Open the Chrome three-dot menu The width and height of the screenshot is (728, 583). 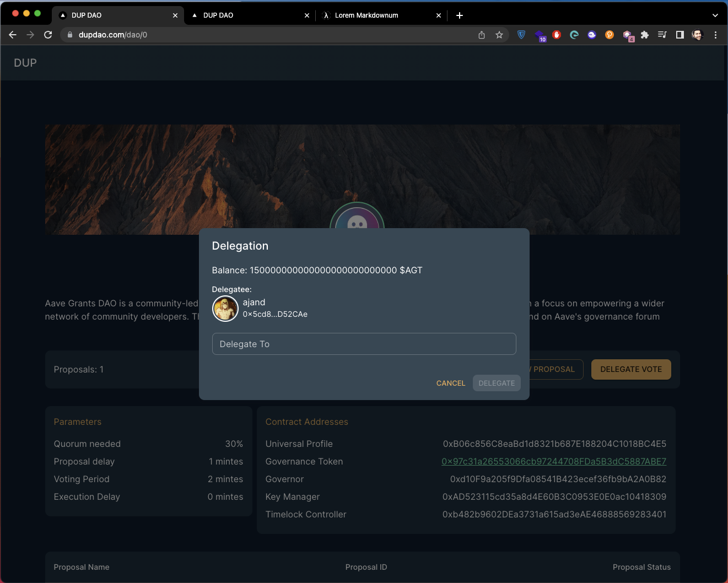[x=715, y=35]
